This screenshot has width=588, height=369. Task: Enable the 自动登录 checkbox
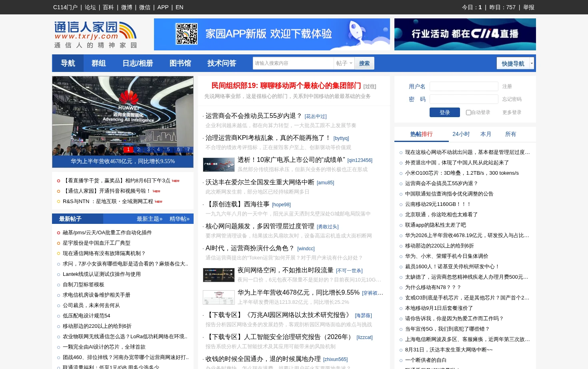pyautogui.click(x=468, y=113)
